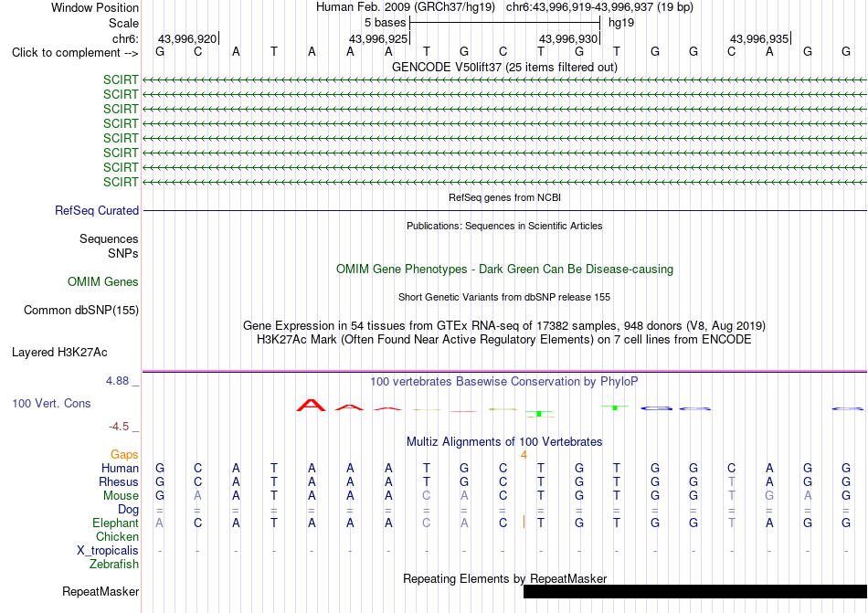Viewport: 868px width, 613px height.
Task: Click 'Short Genetic Variants from dbSNP release 155'
Action: click(504, 297)
